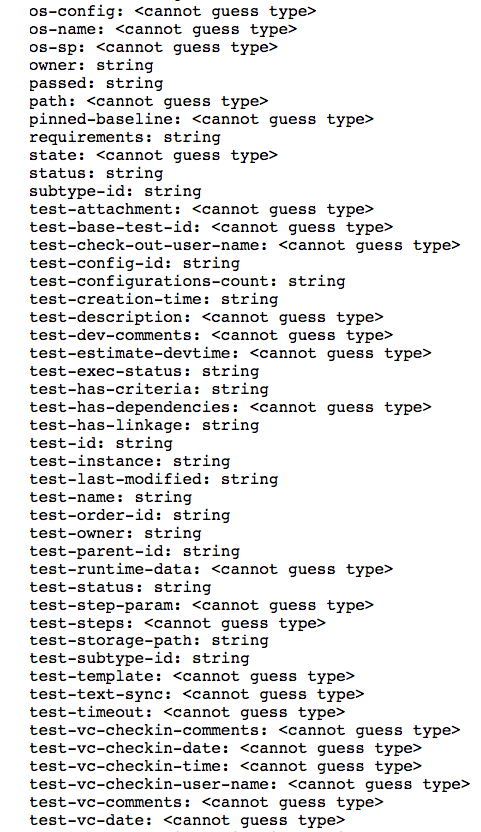The height and width of the screenshot is (832, 481).
Task: Click the os-config line of text
Action: click(x=173, y=11)
